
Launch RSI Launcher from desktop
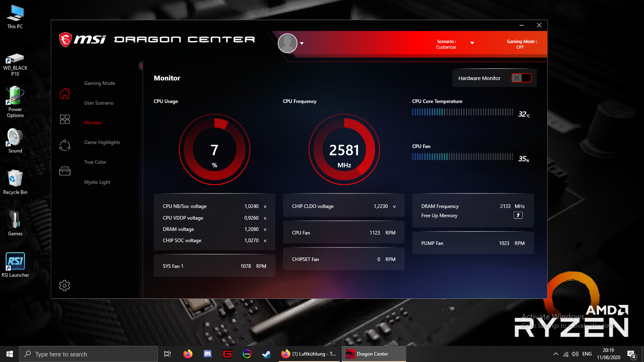click(15, 265)
